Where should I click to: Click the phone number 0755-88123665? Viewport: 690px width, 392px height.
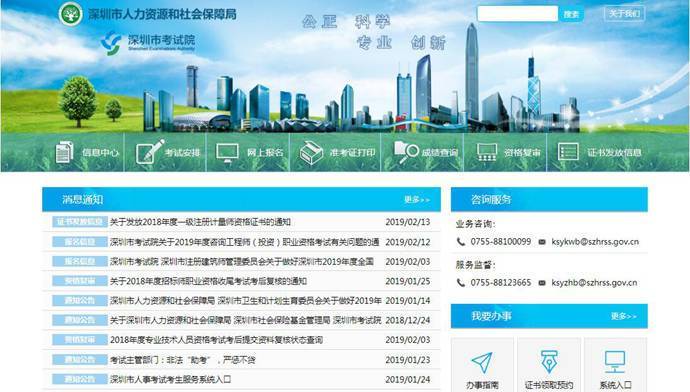(501, 282)
